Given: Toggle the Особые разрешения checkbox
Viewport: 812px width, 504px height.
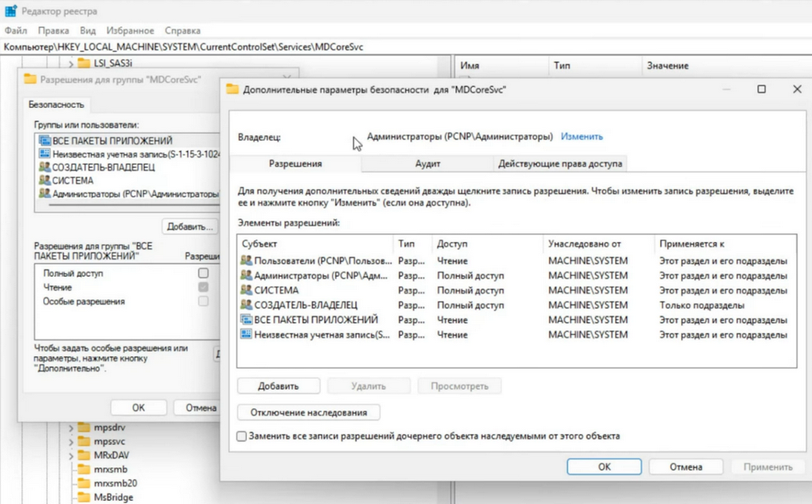Looking at the screenshot, I should [x=203, y=301].
